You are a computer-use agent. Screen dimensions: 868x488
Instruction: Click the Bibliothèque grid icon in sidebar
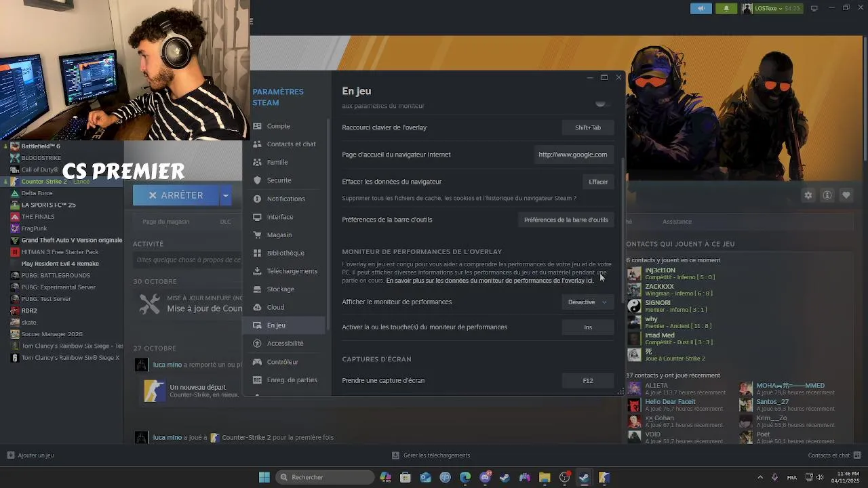coord(257,253)
